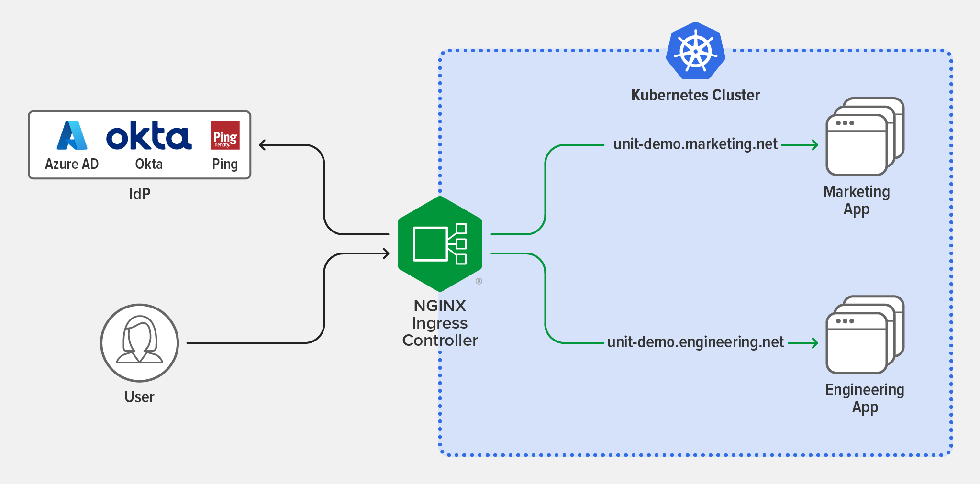The height and width of the screenshot is (484, 980).
Task: Click the green NGINX Ingress Controller hexagon
Action: (440, 244)
